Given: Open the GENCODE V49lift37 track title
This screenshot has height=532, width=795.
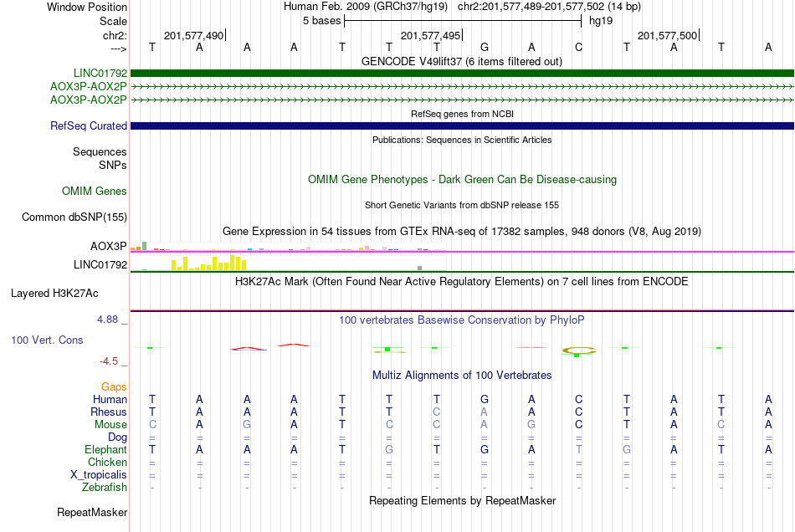Looking at the screenshot, I should coord(461,61).
